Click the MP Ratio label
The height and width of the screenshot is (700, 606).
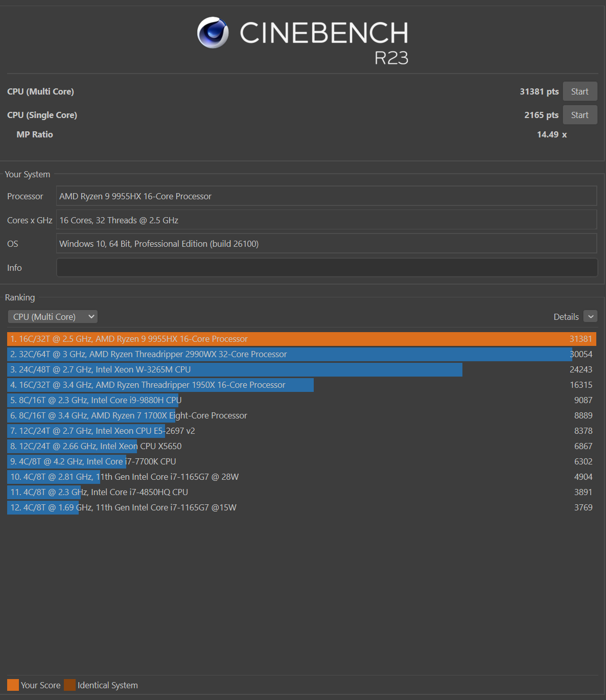(x=35, y=134)
